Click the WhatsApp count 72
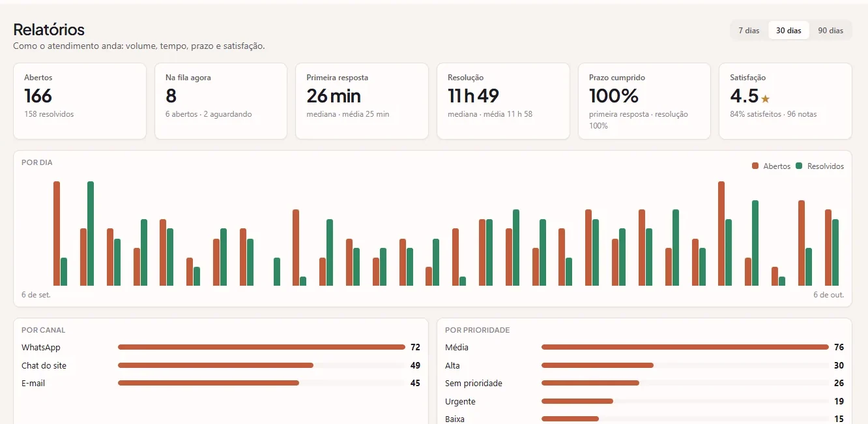868x424 pixels. click(x=415, y=347)
